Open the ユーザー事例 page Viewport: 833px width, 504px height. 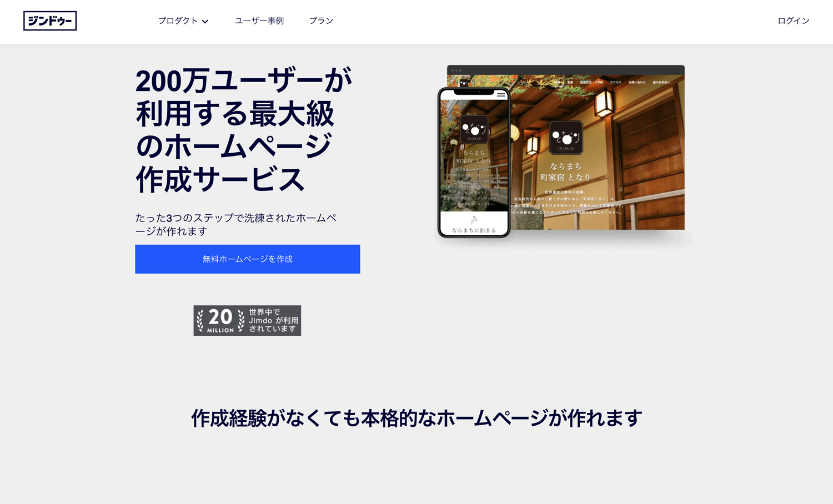259,21
